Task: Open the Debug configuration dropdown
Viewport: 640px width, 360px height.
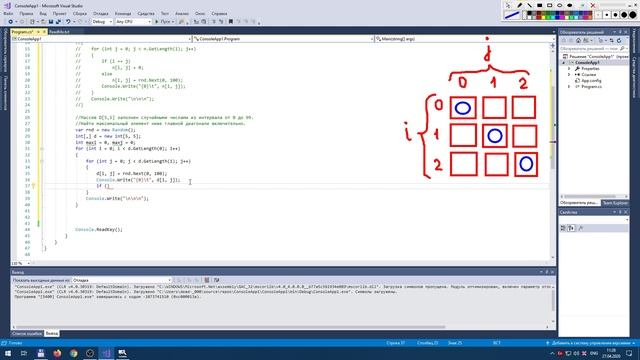Action: [102, 22]
